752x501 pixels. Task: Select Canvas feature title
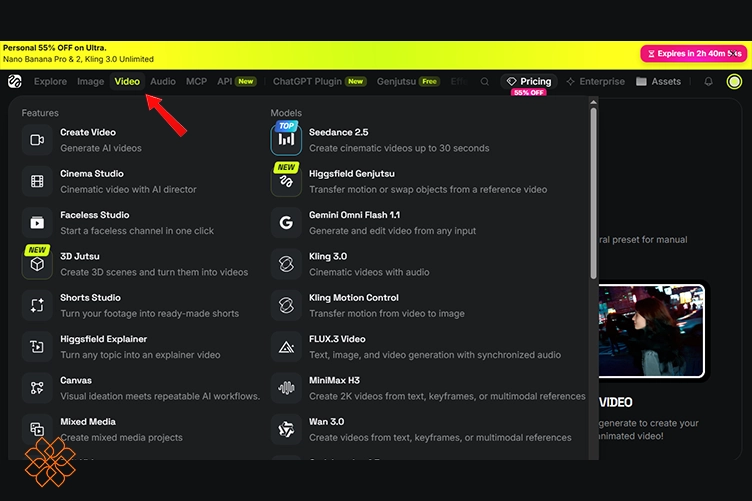point(76,380)
